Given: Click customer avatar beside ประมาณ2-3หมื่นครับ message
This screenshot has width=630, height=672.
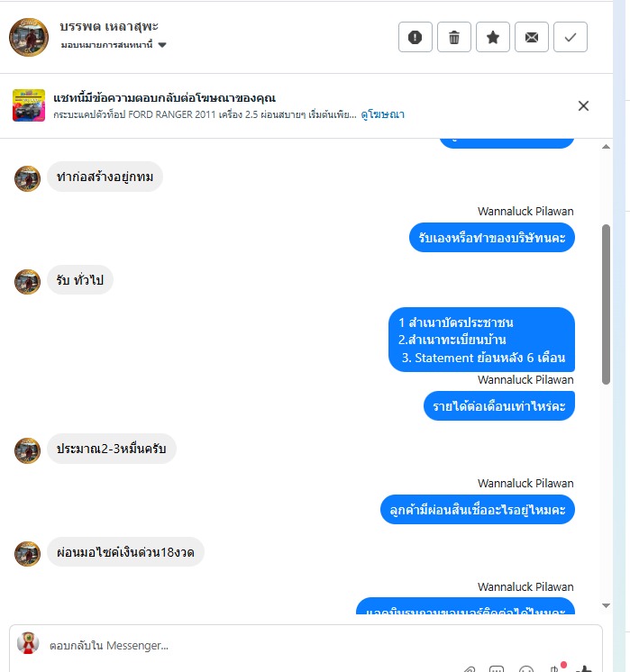Looking at the screenshot, I should [x=27, y=450].
